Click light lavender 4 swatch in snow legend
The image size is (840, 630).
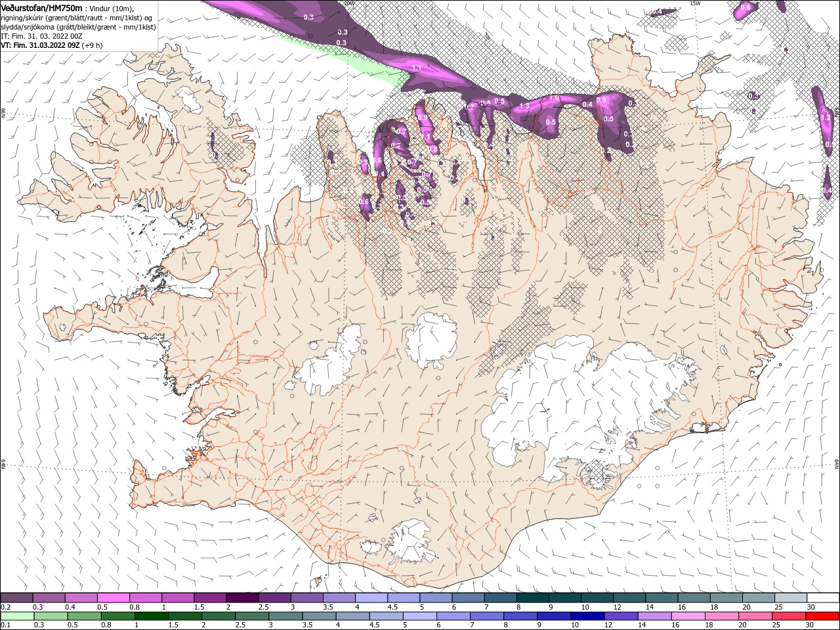[x=371, y=598]
